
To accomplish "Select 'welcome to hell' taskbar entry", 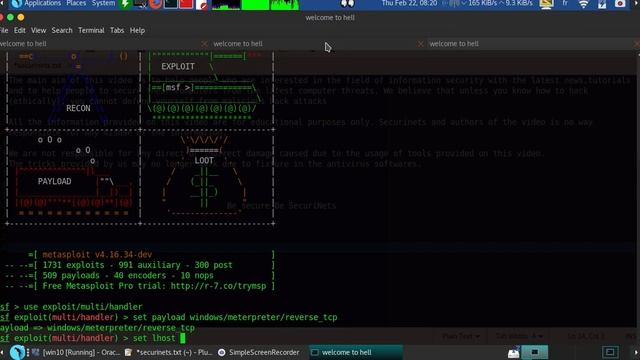I will tap(356, 352).
